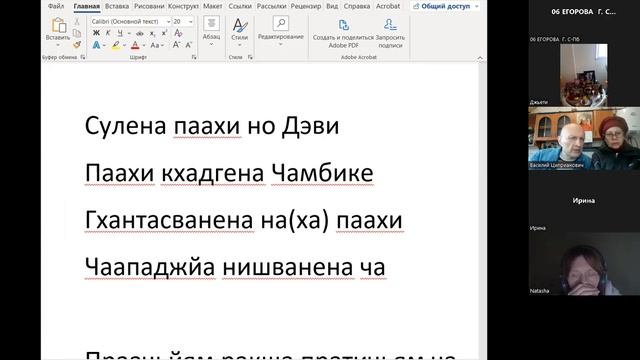The width and height of the screenshot is (640, 360).
Task: Switch to the Ссылки tab
Action: [x=240, y=6]
